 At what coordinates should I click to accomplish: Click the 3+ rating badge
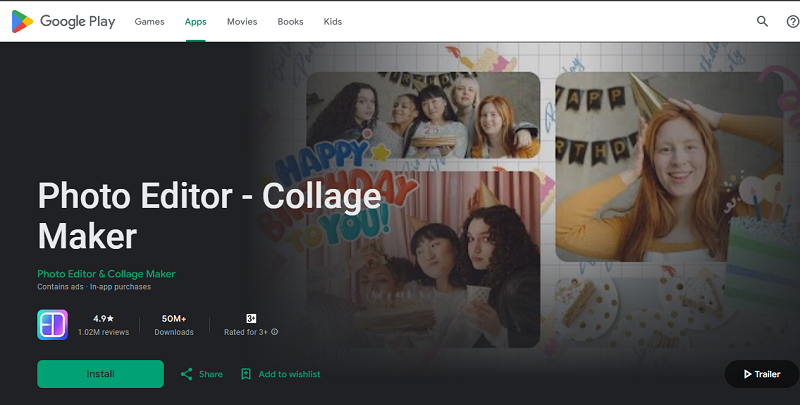tap(251, 319)
